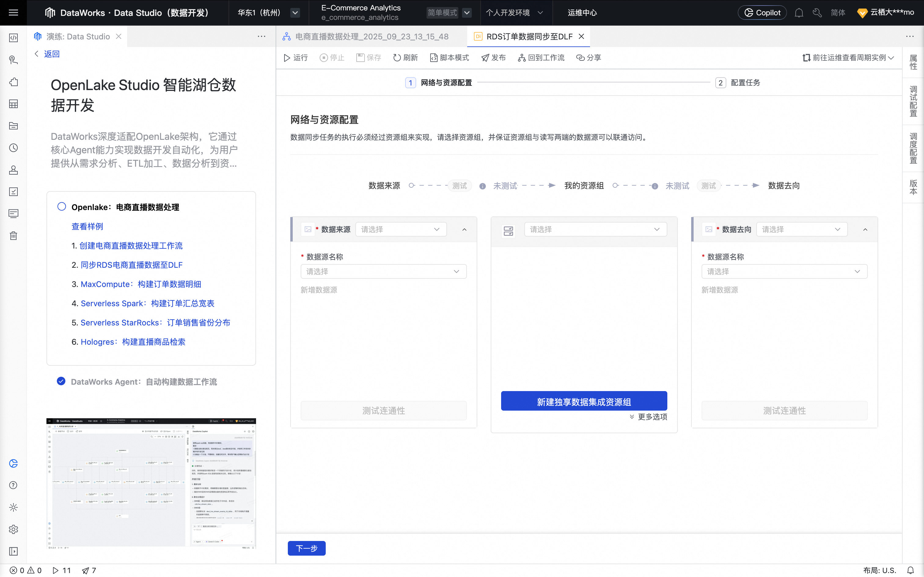Image resolution: width=924 pixels, height=577 pixels.
Task: Open the resource group 请选择 dropdown
Action: tap(595, 229)
